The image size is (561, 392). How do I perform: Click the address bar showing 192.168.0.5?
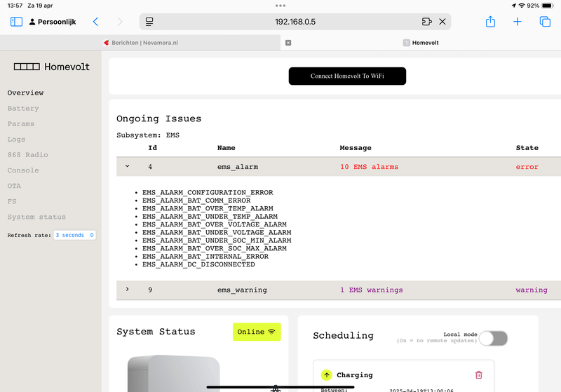tap(295, 22)
